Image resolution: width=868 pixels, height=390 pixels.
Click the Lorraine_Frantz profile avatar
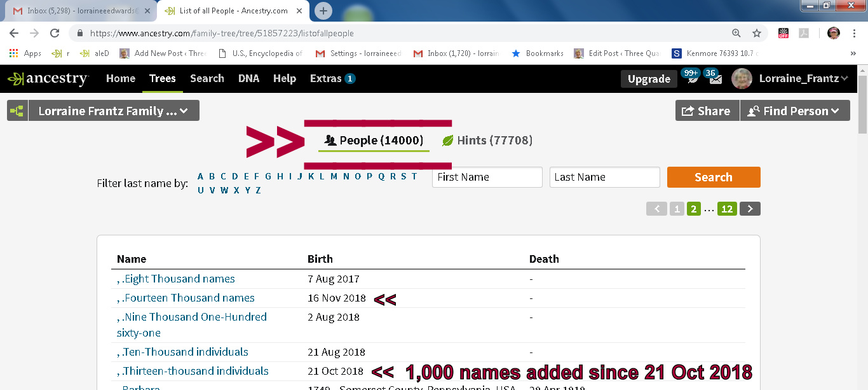tap(742, 79)
